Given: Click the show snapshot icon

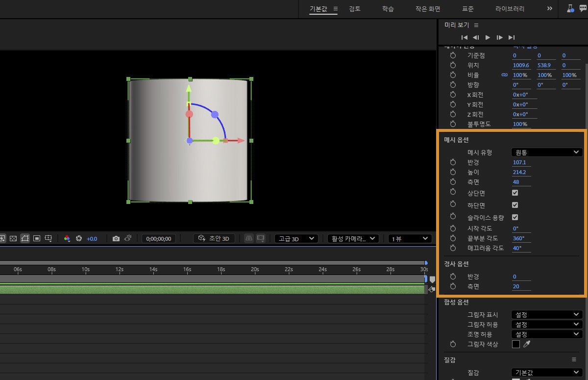Looking at the screenshot, I should pyautogui.click(x=127, y=238).
